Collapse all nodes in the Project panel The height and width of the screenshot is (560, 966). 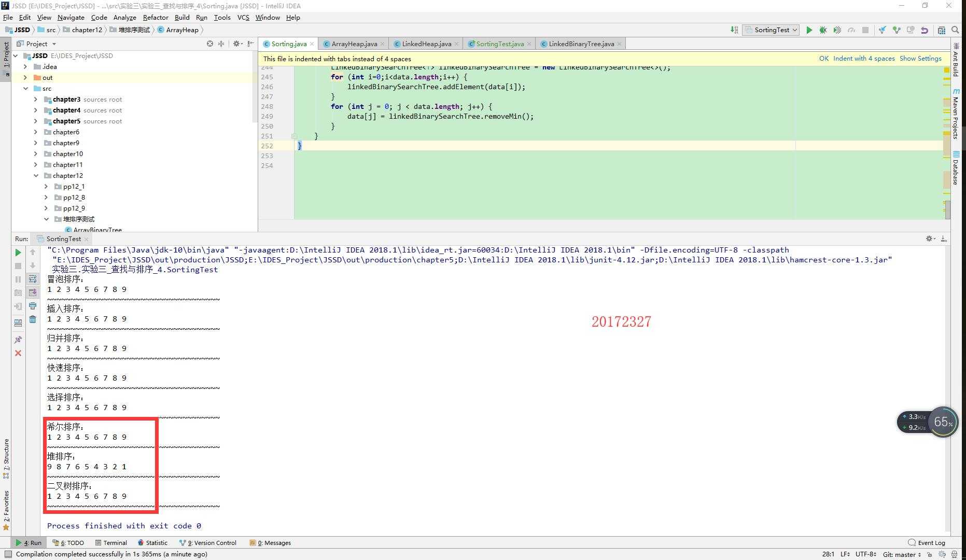coord(221,44)
